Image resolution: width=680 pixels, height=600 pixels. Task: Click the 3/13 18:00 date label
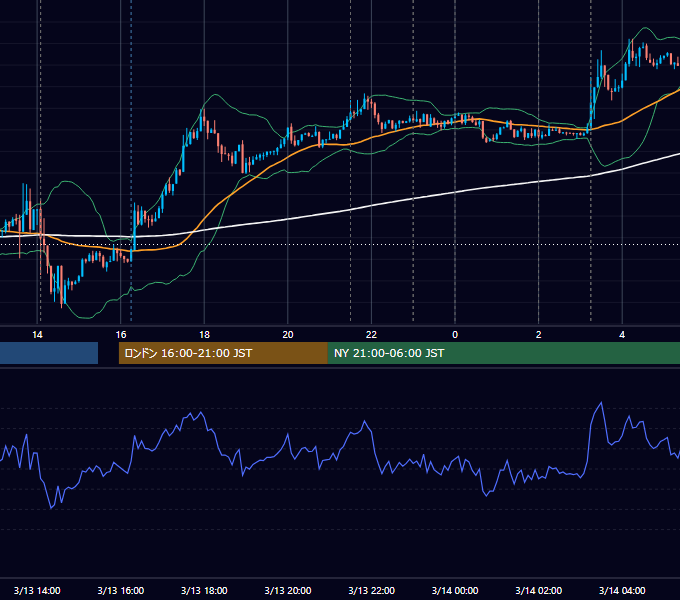coord(204,590)
